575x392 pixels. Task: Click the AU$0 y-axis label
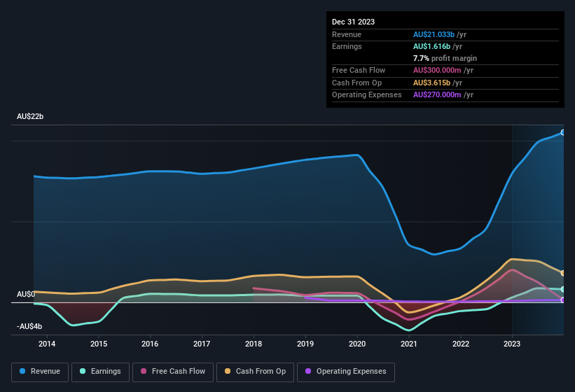pos(26,294)
